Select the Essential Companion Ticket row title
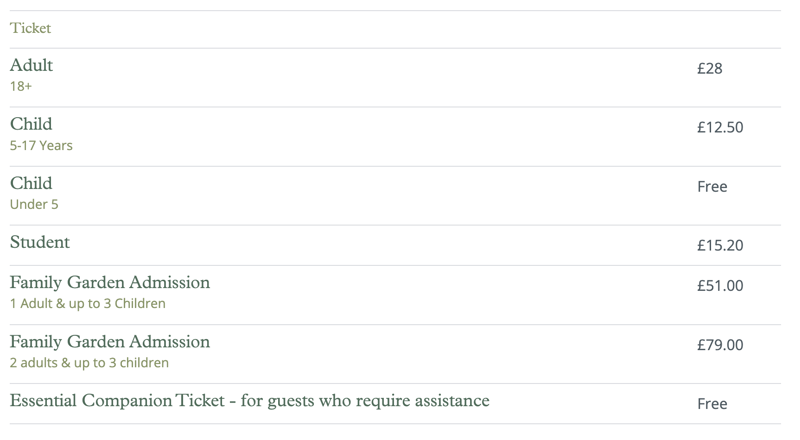Viewport: 800px width, 440px height. tap(249, 401)
